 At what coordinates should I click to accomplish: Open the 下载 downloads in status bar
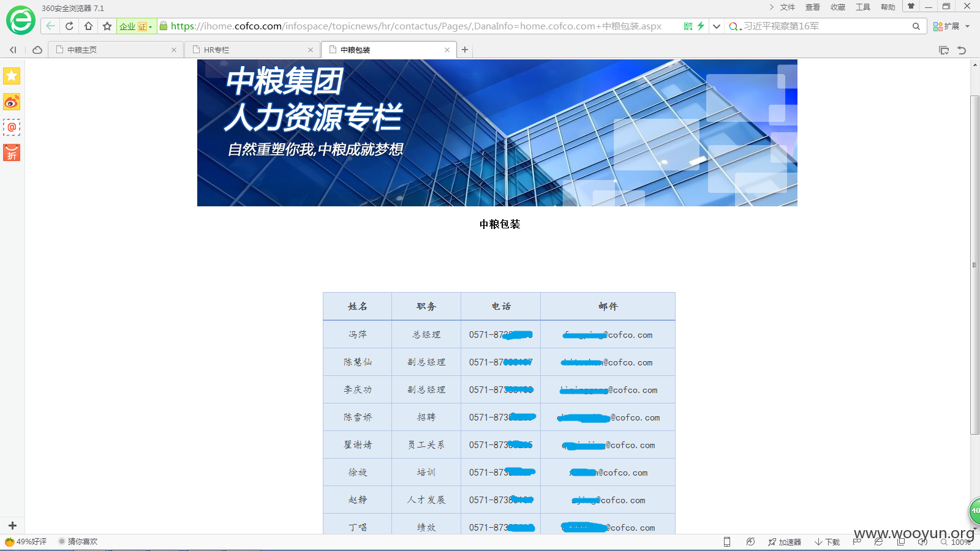point(827,542)
